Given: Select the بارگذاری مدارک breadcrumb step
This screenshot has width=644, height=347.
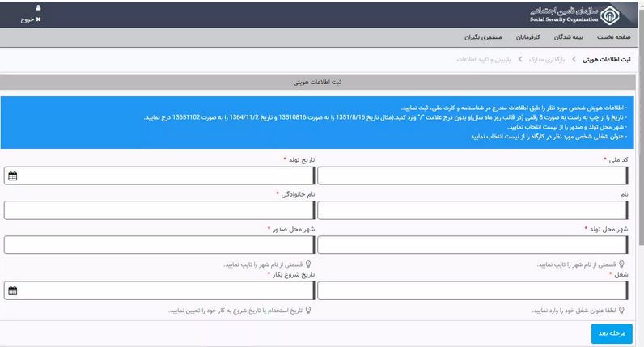Looking at the screenshot, I should pos(547,60).
